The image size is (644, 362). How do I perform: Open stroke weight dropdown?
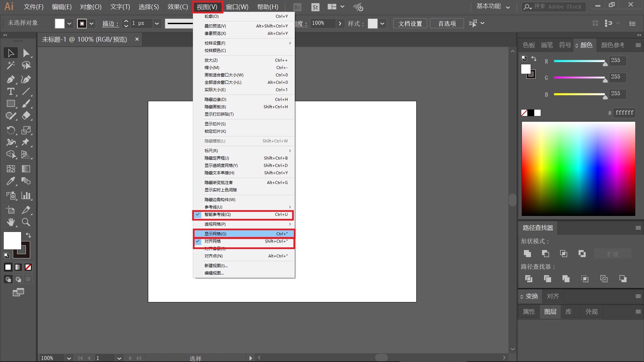click(x=156, y=23)
